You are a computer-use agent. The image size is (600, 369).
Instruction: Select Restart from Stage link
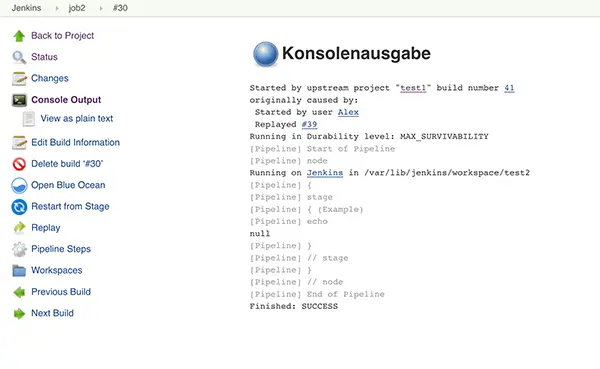[x=70, y=207]
